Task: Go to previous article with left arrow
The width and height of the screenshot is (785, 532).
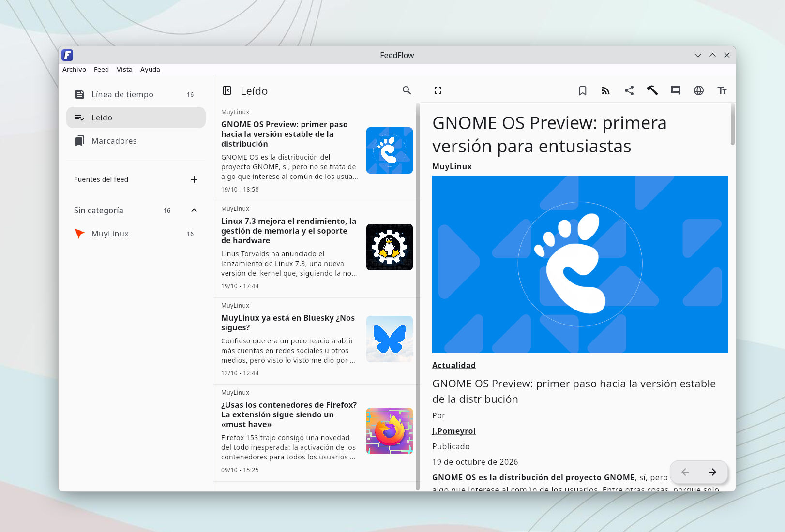Action: [685, 472]
